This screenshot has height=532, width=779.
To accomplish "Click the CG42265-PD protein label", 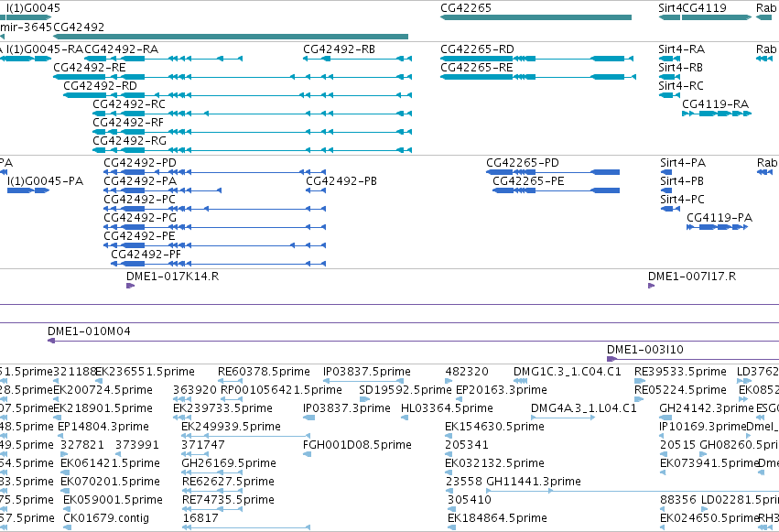I will 523,163.
